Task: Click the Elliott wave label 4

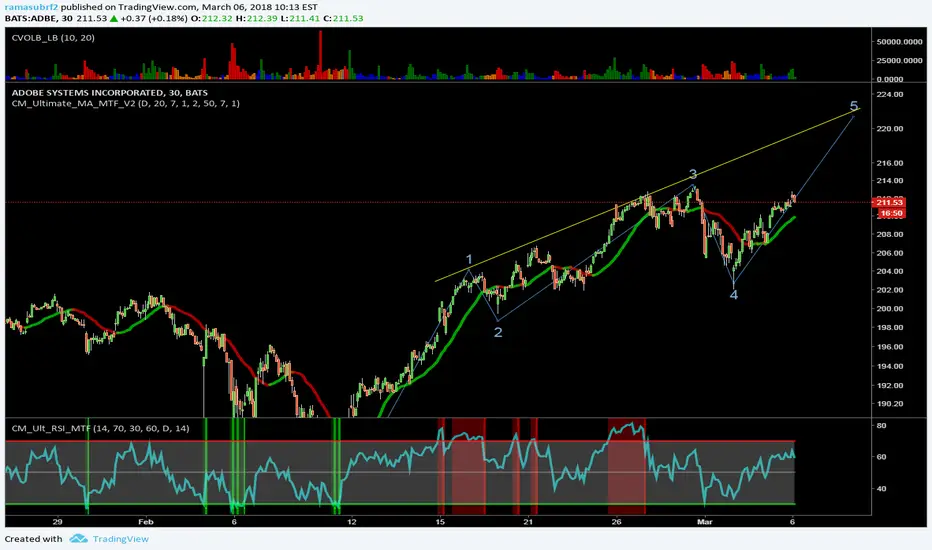Action: pyautogui.click(x=733, y=295)
